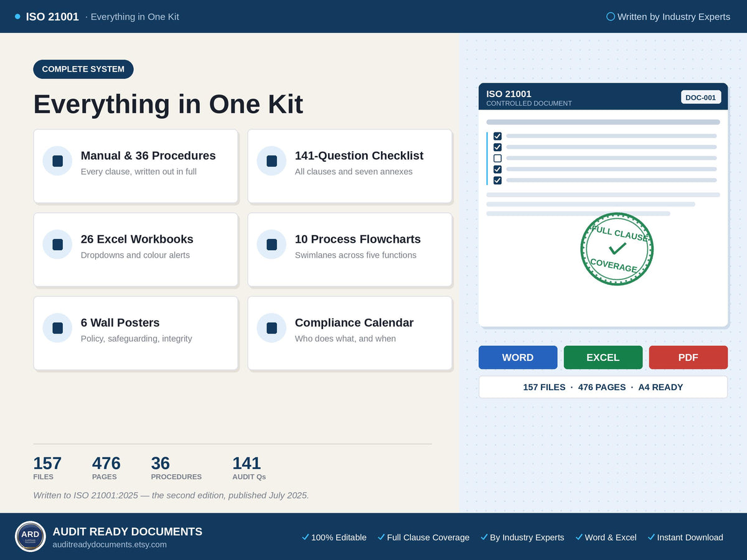
Task: Toggle the fourth checkbox in the document preview
Action: [x=497, y=169]
